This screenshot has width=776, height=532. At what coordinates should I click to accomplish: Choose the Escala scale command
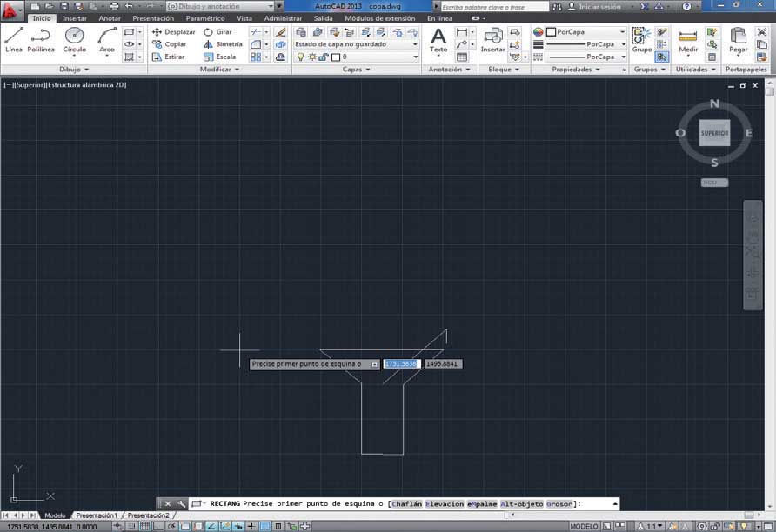220,57
